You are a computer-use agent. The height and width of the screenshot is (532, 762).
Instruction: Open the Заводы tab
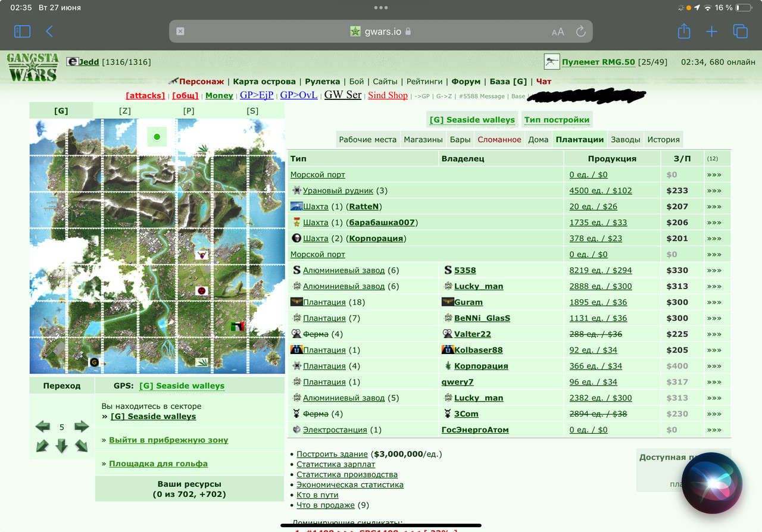click(x=625, y=139)
